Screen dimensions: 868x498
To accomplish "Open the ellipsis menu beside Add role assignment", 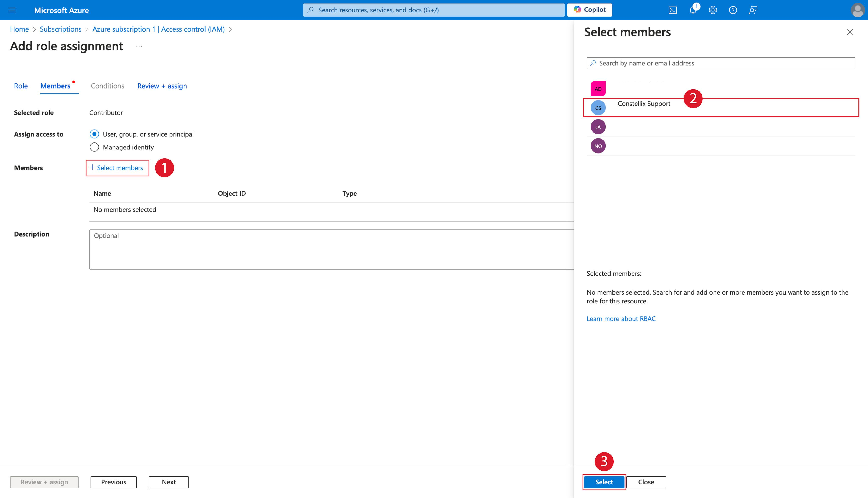I will [139, 46].
